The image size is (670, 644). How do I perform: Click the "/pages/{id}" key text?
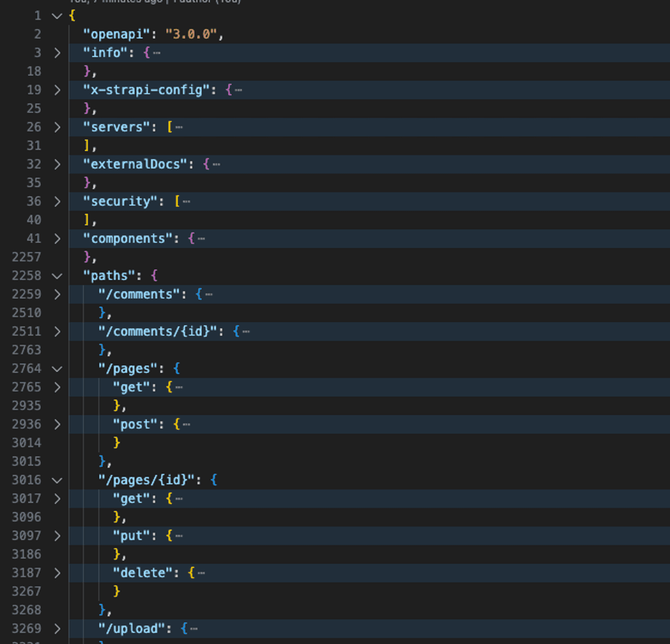[146, 480]
